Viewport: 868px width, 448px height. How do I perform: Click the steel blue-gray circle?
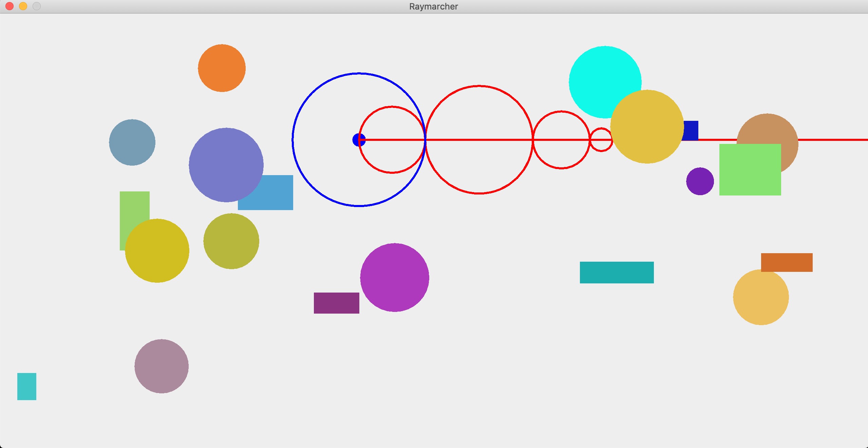132,143
